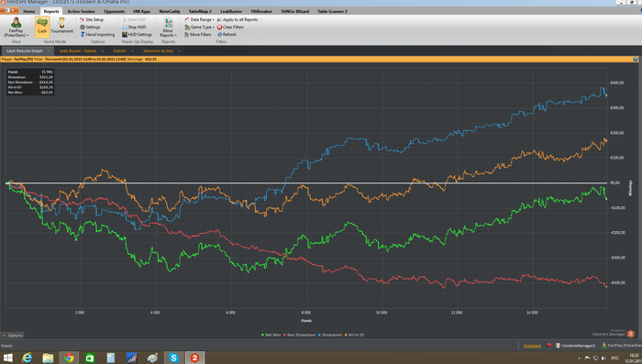Click the HoldemManager2 database status item
This screenshot has width=642, height=364.
coord(575,346)
